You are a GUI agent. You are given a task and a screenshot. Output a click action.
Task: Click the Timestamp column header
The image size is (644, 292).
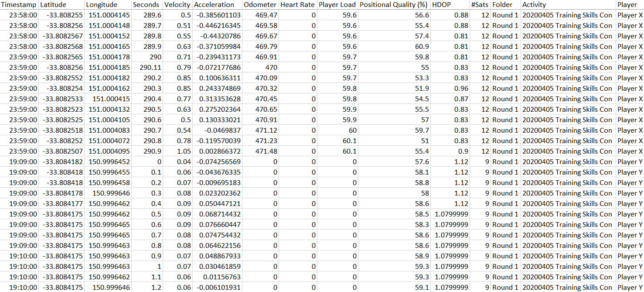pos(20,5)
